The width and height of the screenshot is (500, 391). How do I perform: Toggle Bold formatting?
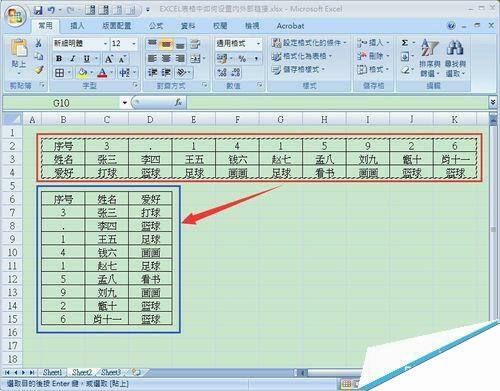(59, 59)
